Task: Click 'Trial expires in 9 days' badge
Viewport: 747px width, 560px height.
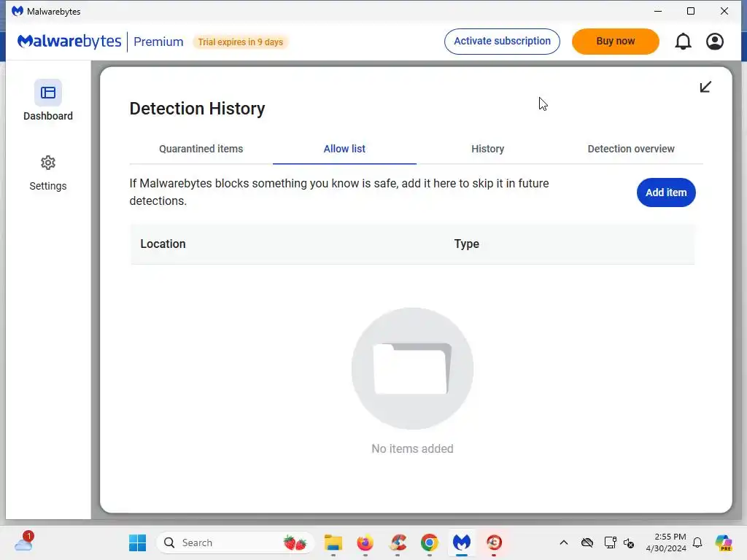Action: [241, 42]
